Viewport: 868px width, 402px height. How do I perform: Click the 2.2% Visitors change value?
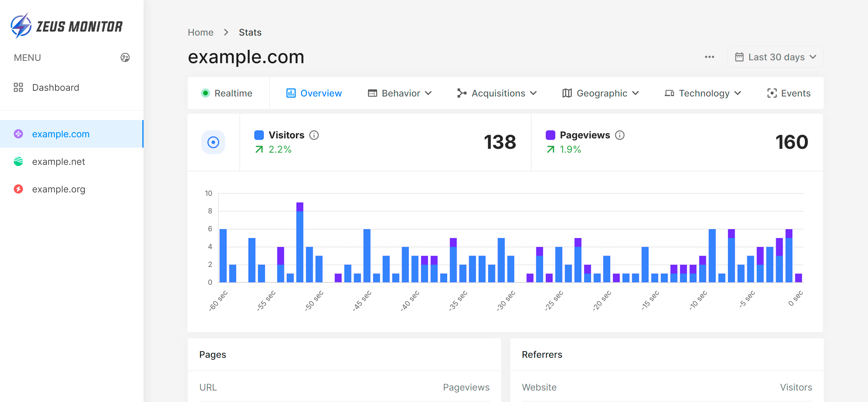(x=280, y=149)
